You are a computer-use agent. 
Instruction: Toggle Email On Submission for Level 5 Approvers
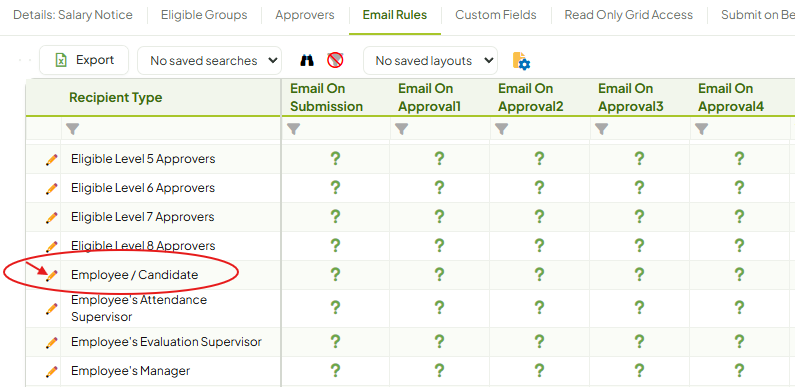pyautogui.click(x=335, y=159)
